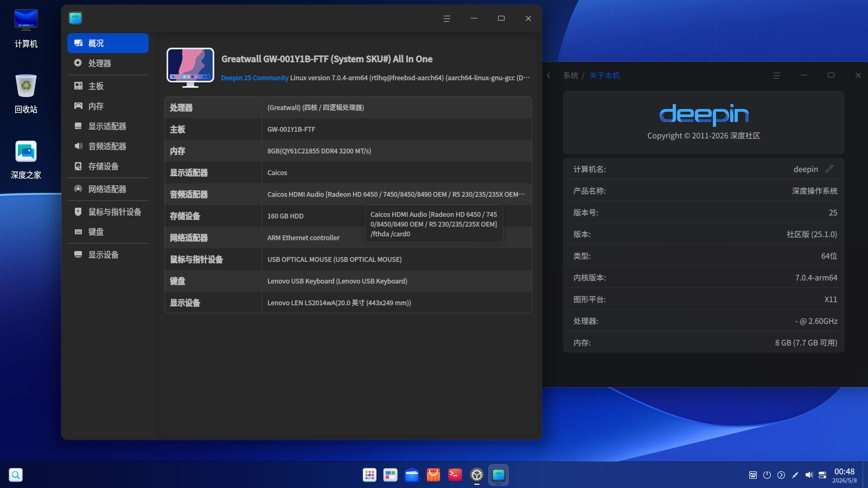Click the speaker icon beside 音频适配器
The image size is (868, 488).
pos(78,146)
